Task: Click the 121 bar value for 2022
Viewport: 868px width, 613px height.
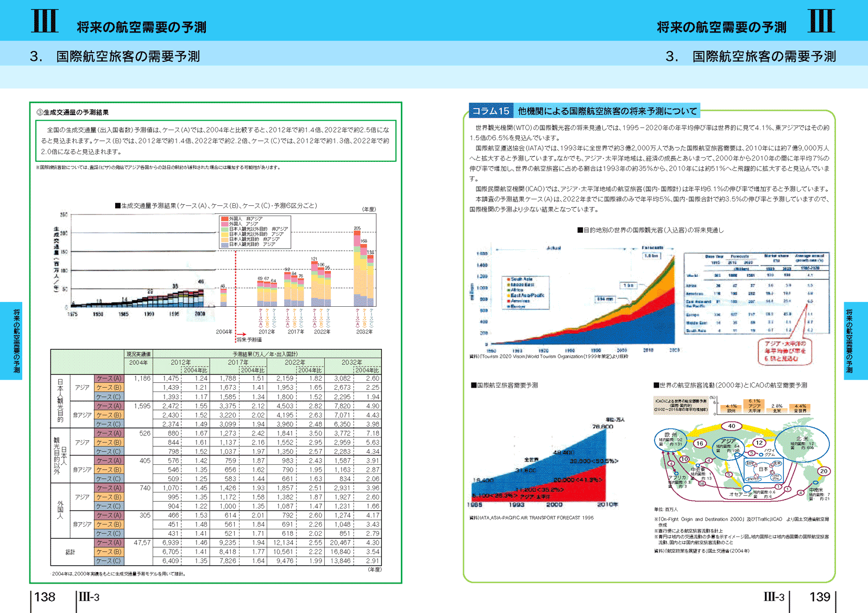Action: [x=314, y=259]
